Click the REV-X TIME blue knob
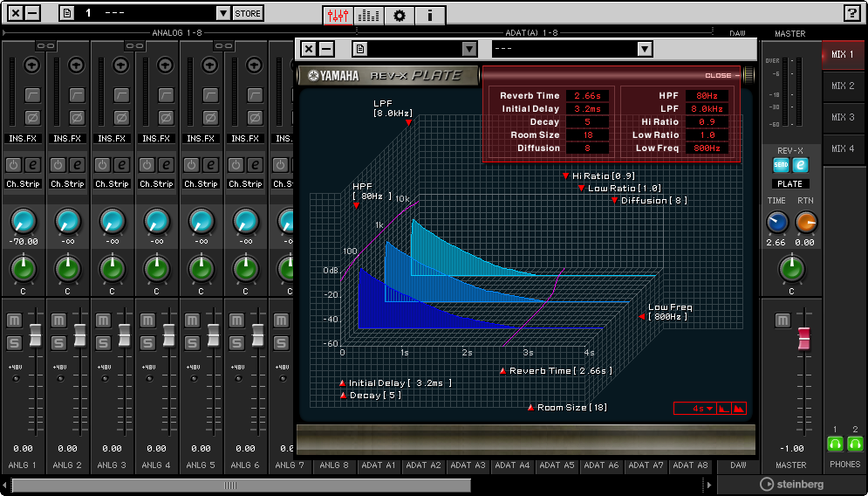This screenshot has height=496, width=868. 776,222
